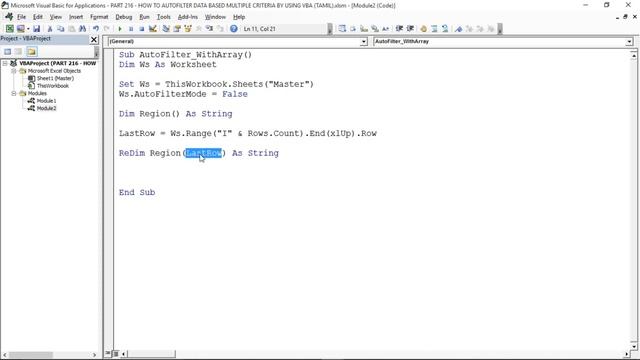Open the Tools menu

coord(164,17)
